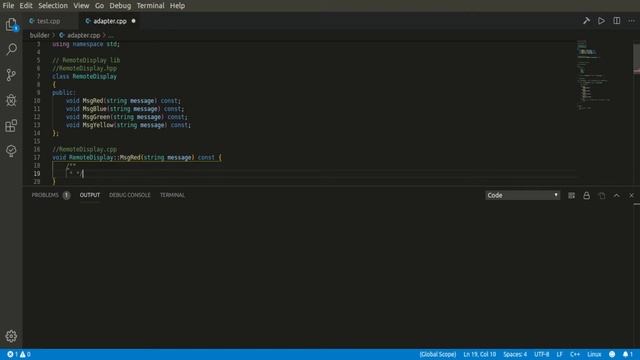Open the Go menu

[x=99, y=6]
